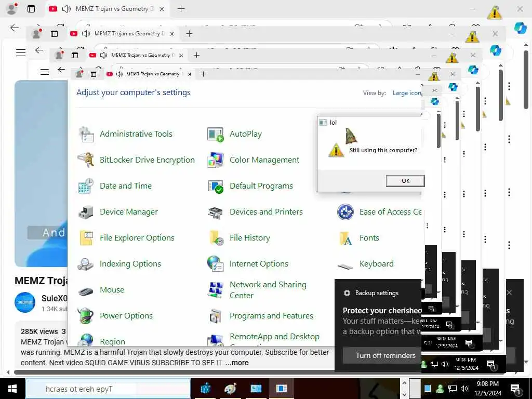Click the taskbar clock 9:08 PM

(487, 389)
